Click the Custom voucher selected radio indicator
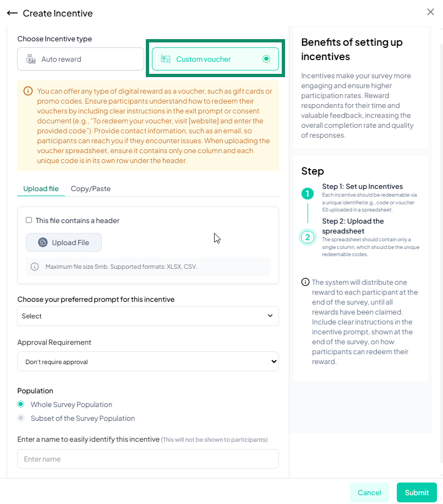Viewport: 443px width, 504px height. coord(266,58)
